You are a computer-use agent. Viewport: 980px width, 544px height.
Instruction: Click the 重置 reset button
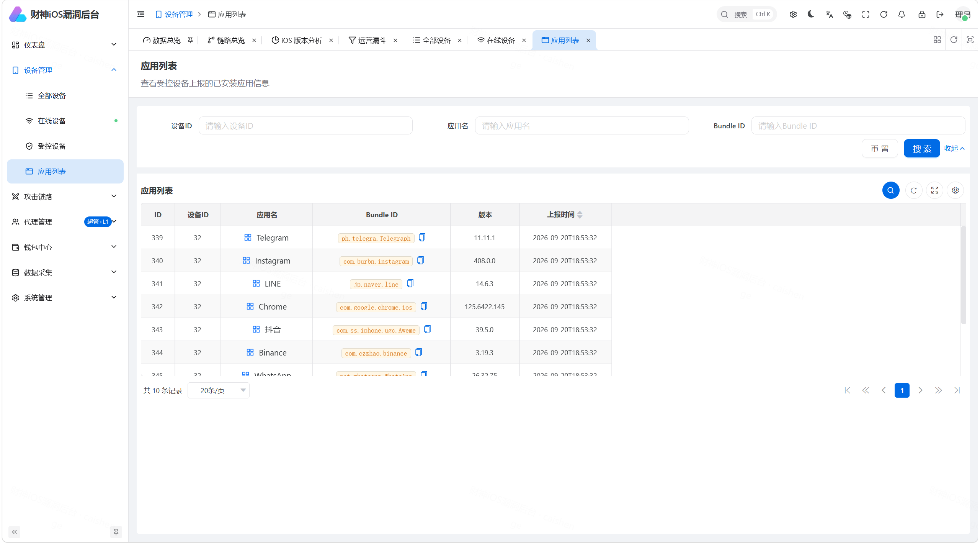[880, 148]
